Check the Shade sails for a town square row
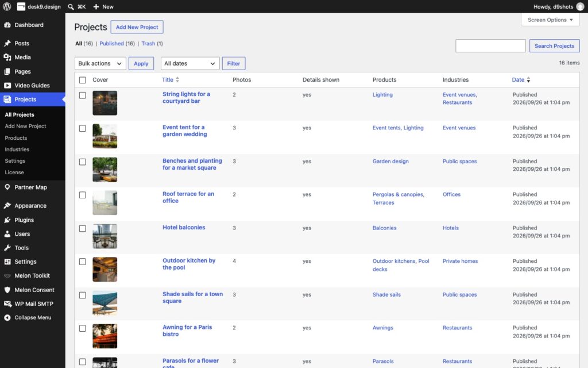 [x=83, y=295]
